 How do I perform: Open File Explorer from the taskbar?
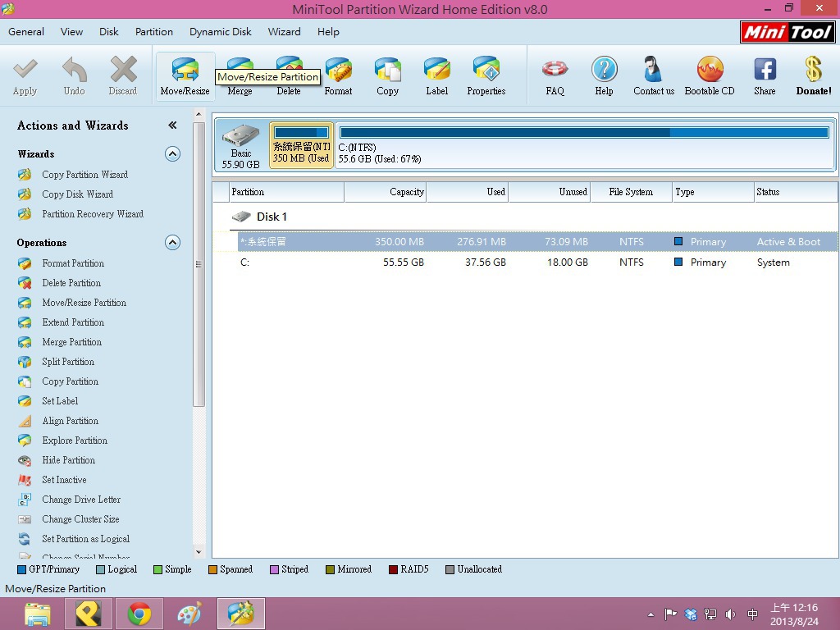tap(38, 614)
